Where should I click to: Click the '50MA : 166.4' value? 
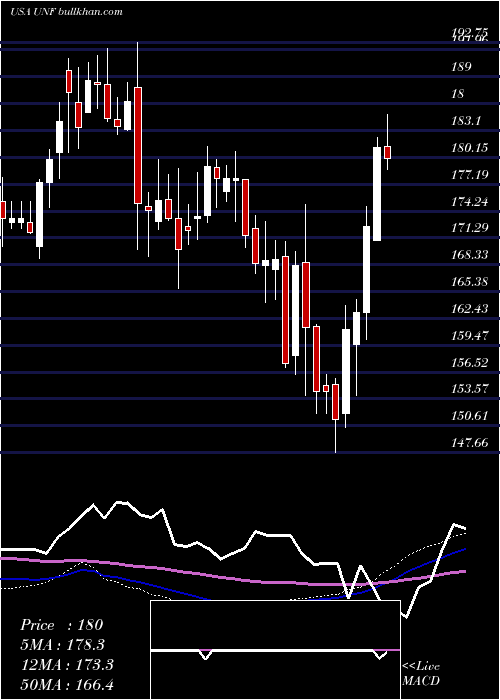pos(67,684)
